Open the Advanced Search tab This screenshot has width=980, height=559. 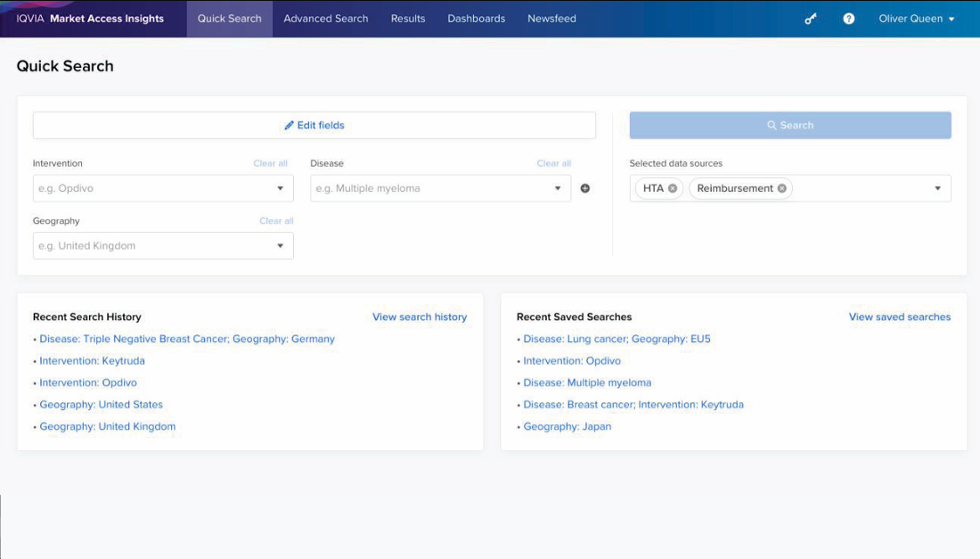pos(325,19)
